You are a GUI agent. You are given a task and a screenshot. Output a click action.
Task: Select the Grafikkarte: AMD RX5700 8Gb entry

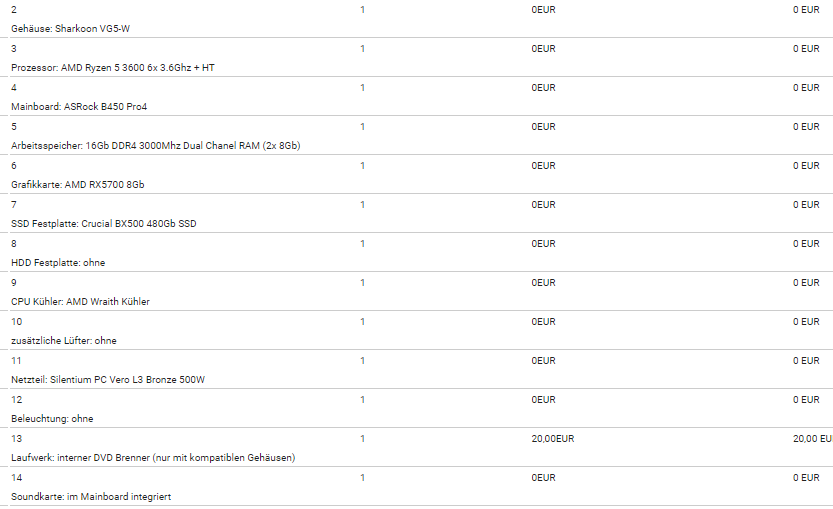click(x=78, y=184)
